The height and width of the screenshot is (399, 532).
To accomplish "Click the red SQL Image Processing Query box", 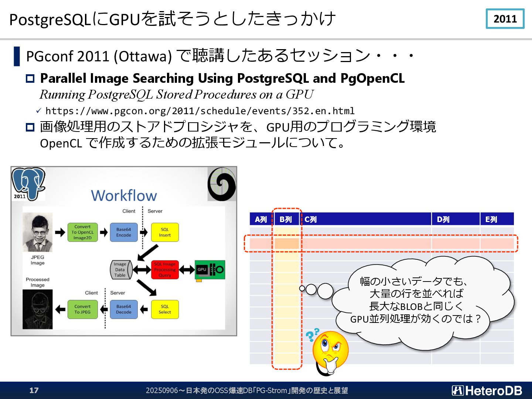I will (165, 270).
